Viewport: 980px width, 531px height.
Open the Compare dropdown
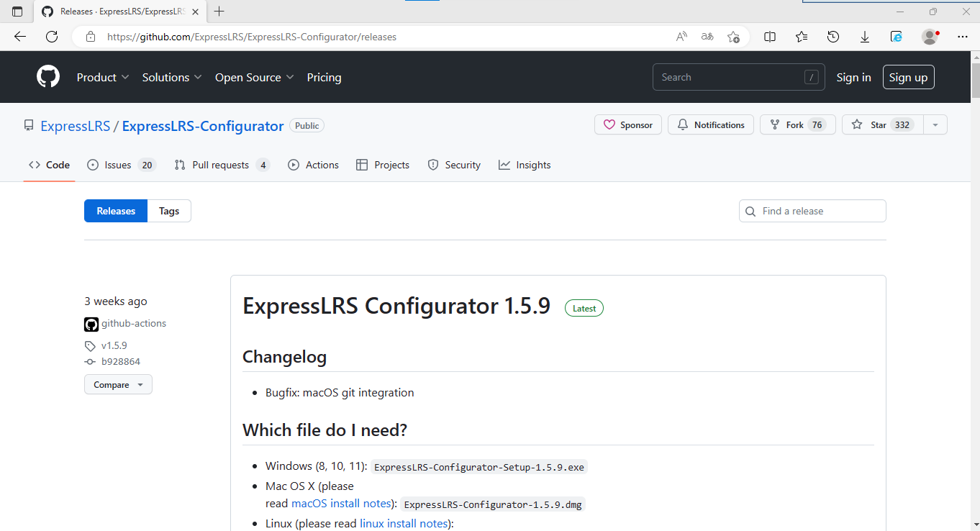(x=118, y=385)
